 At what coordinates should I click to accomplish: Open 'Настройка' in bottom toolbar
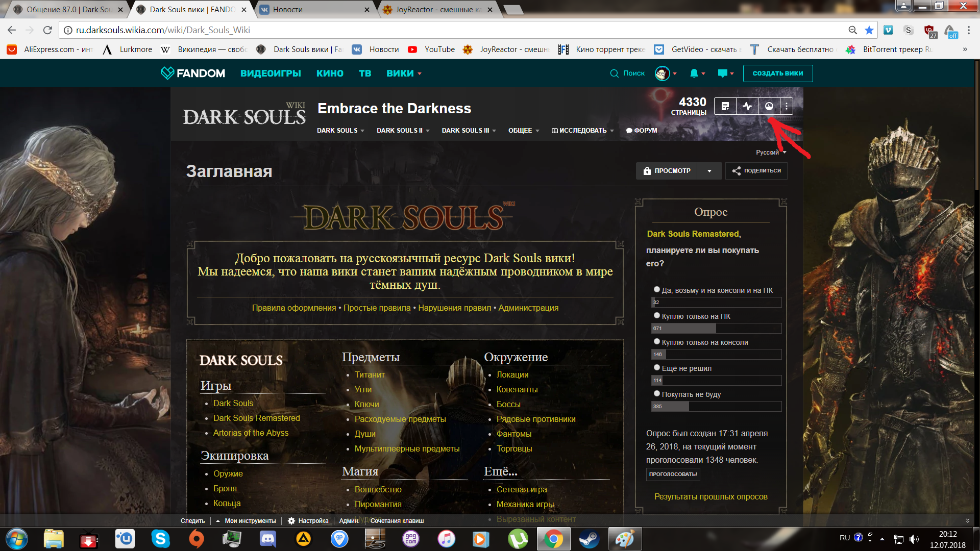308,521
